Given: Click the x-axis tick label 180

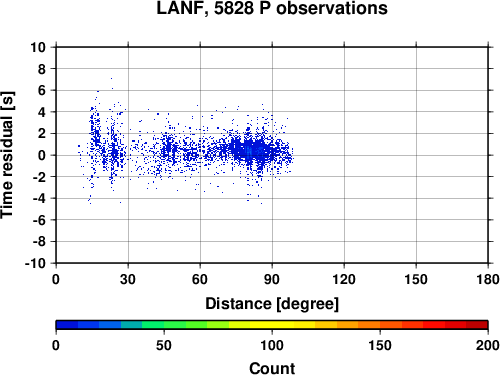Looking at the screenshot, I should [x=488, y=279].
